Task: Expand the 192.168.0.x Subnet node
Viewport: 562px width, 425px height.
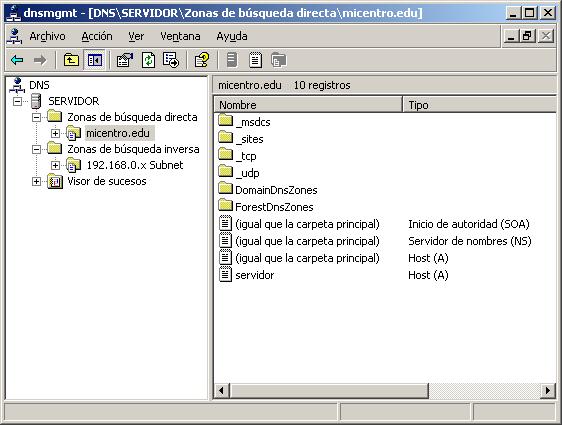Action: pyautogui.click(x=55, y=166)
